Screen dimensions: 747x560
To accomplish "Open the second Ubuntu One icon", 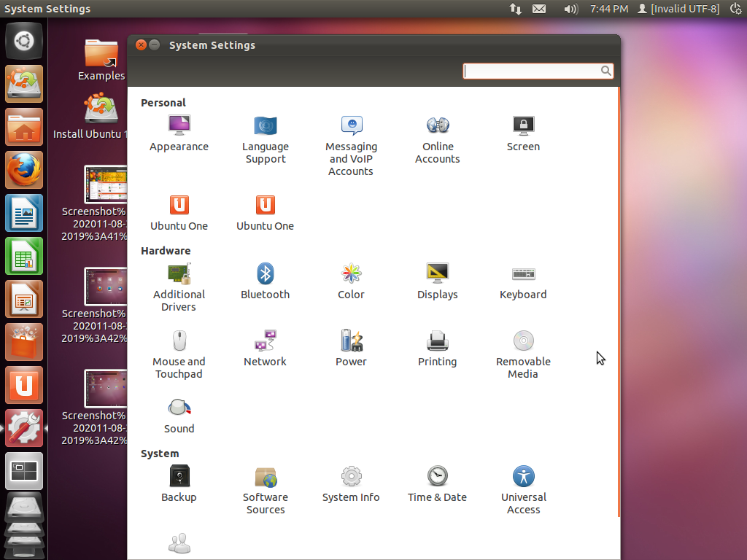I will 266,213.
